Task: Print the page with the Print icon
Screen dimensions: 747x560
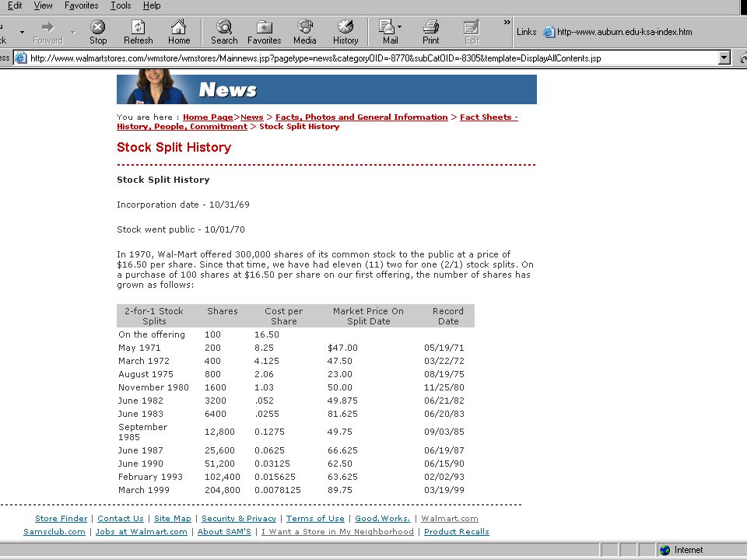Action: click(430, 26)
